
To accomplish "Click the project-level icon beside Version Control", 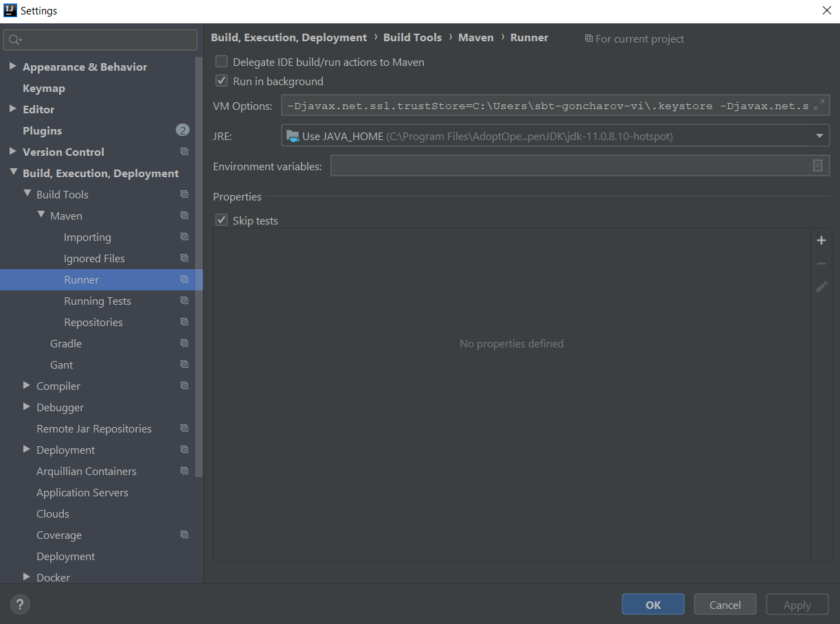I will click(184, 152).
